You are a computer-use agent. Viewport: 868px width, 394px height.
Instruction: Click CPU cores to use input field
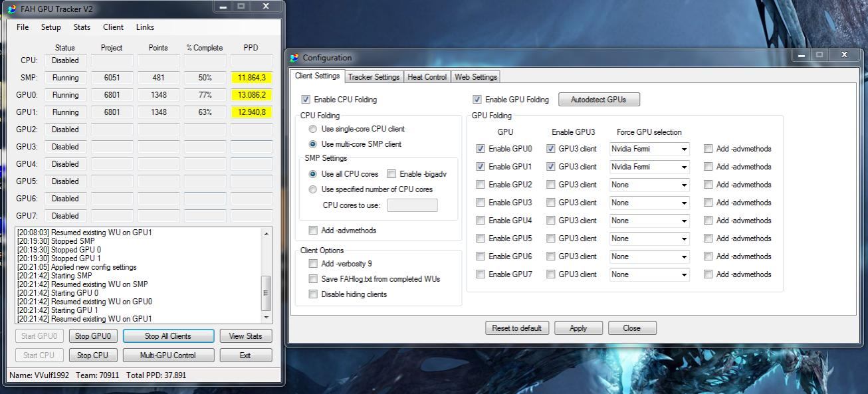click(x=412, y=205)
